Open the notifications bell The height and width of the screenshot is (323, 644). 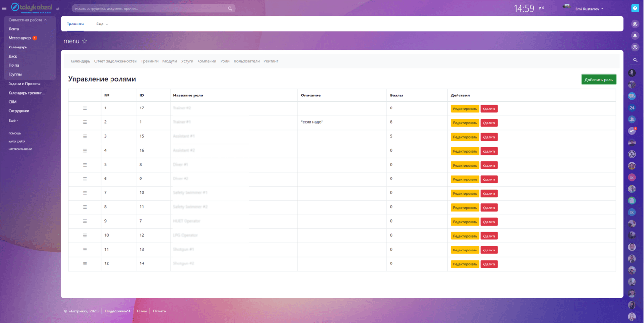[635, 36]
